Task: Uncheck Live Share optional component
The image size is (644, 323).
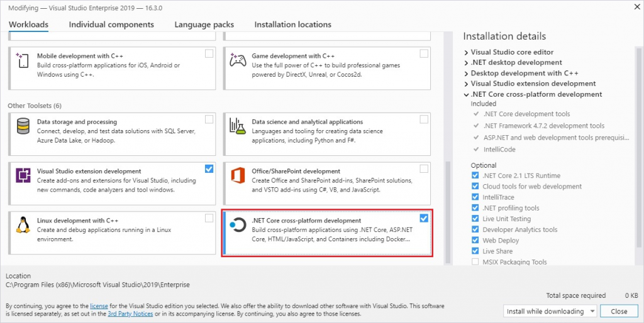Action: [475, 251]
